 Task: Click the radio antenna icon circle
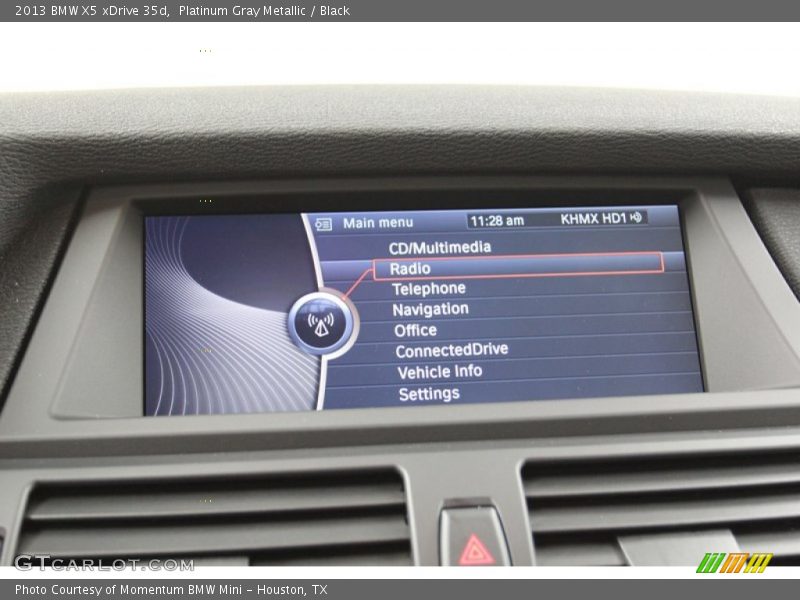(x=321, y=323)
